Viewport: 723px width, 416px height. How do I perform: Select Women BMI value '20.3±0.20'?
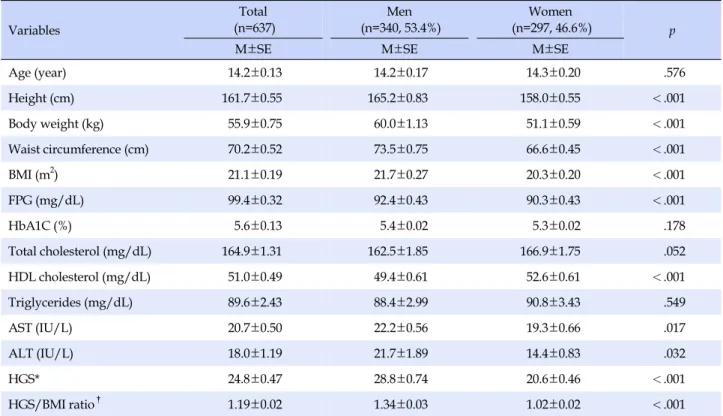click(x=553, y=175)
